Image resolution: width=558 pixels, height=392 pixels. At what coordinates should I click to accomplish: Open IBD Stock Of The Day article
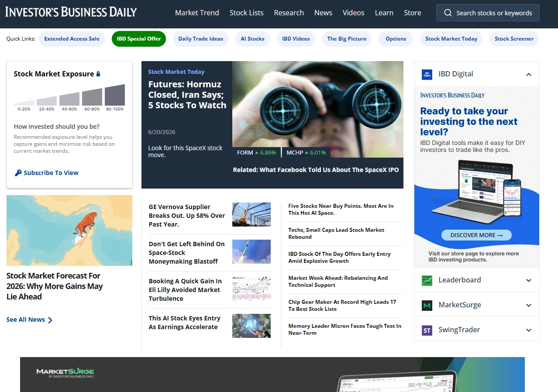tap(340, 258)
